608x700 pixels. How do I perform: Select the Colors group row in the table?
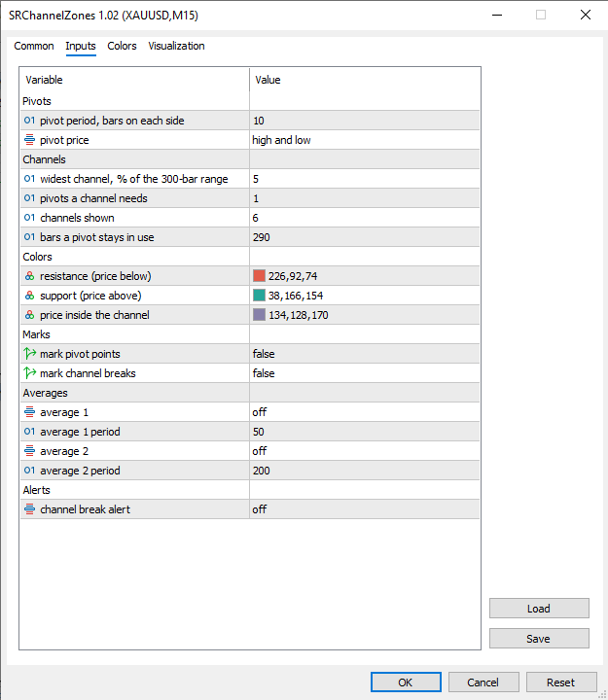click(250, 257)
